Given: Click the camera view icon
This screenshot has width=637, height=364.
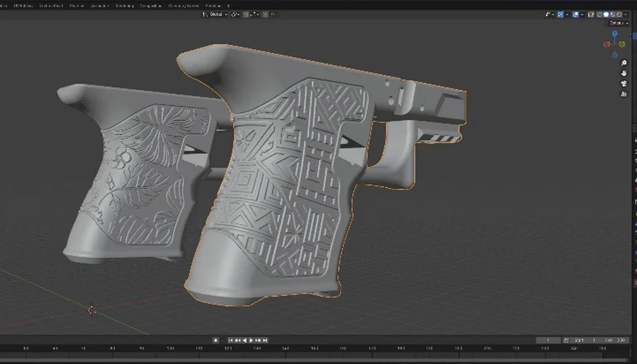Looking at the screenshot, I should pos(624,83).
